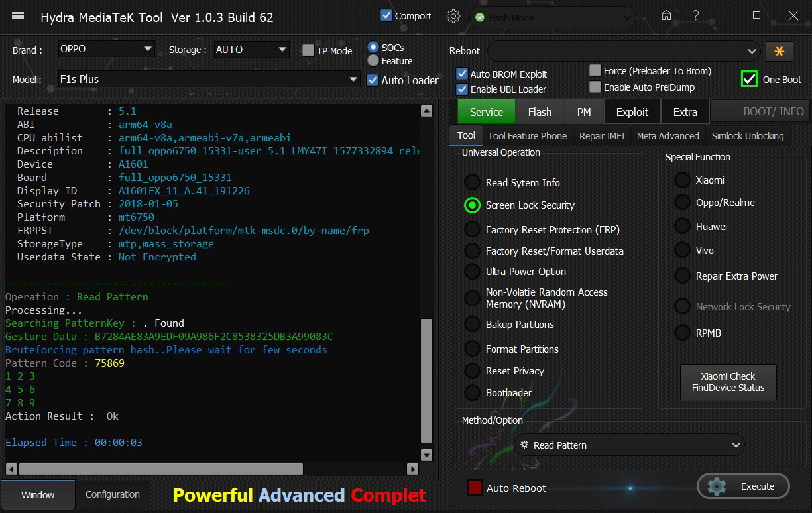Uncheck Auto BROM Exploit
Image resolution: width=812 pixels, height=513 pixels.
(x=462, y=74)
